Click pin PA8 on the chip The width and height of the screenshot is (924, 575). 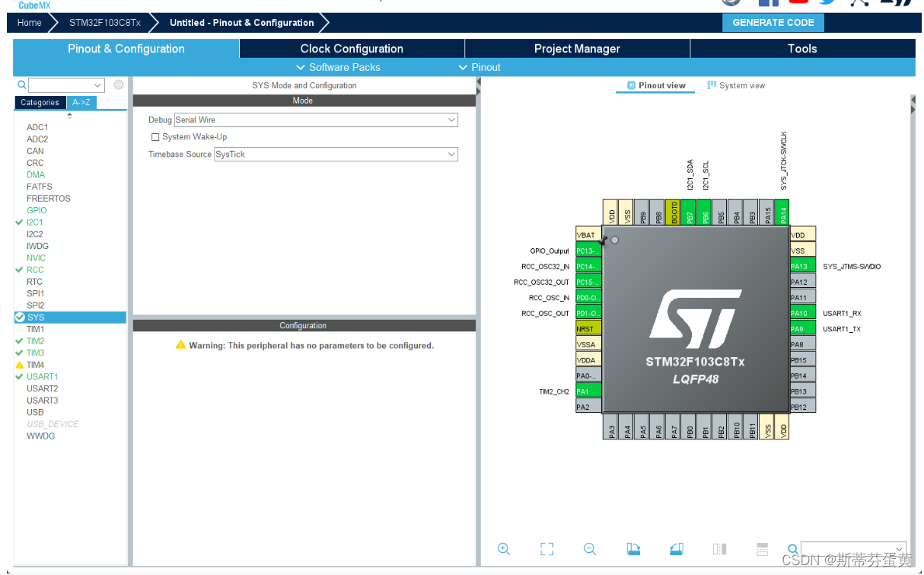tap(802, 344)
